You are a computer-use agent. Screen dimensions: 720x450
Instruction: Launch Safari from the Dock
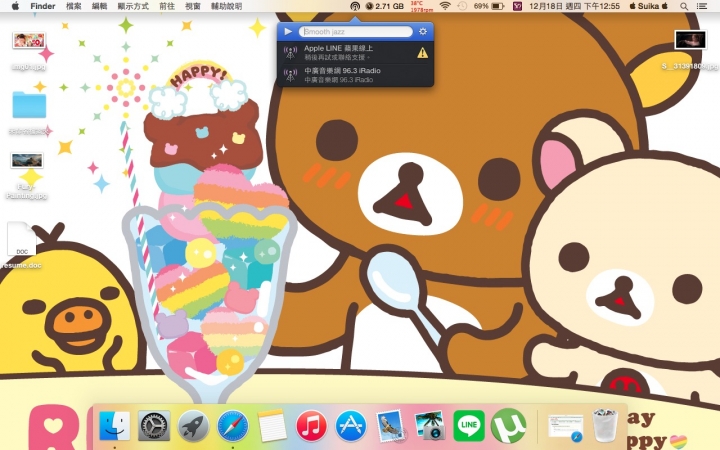[x=233, y=426]
